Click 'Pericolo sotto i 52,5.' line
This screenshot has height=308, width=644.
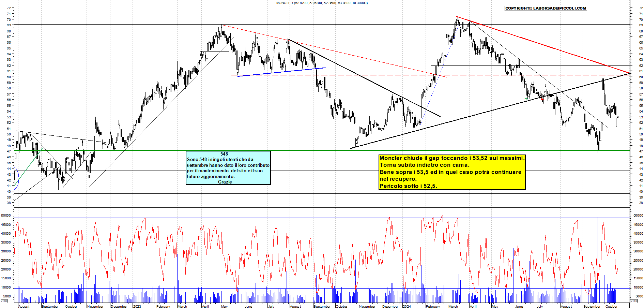pos(408,186)
